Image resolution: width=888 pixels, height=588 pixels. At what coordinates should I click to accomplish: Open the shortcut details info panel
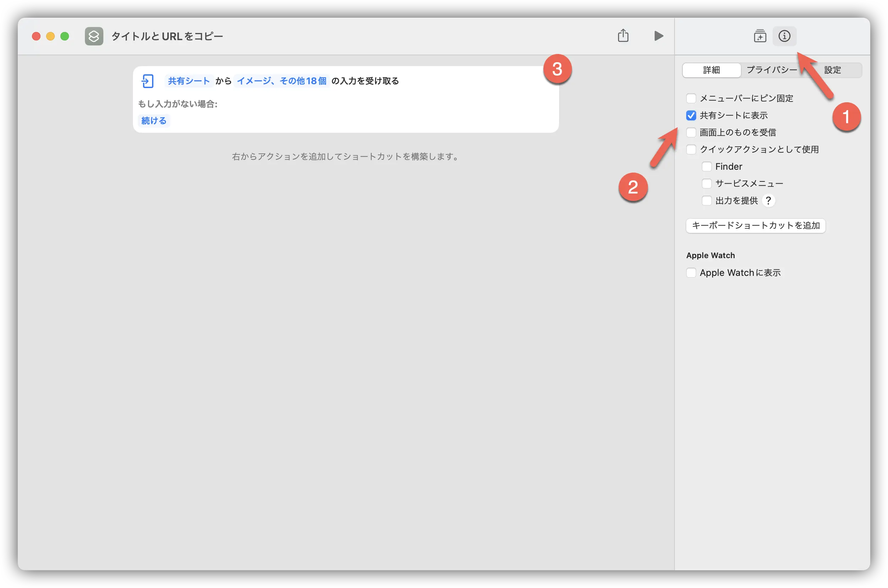click(785, 36)
